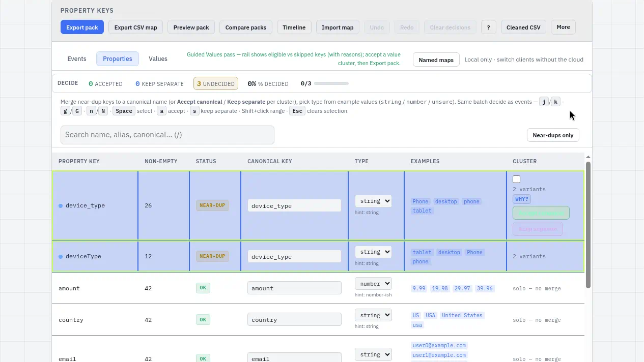Open the Timeline view
644x362 pixels.
294,27
